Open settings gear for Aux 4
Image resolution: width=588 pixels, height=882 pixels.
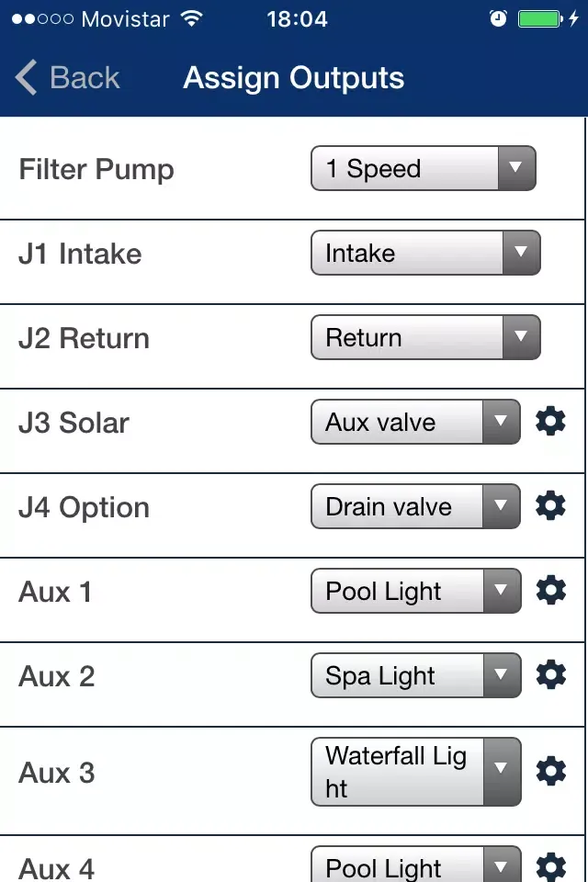tap(550, 865)
